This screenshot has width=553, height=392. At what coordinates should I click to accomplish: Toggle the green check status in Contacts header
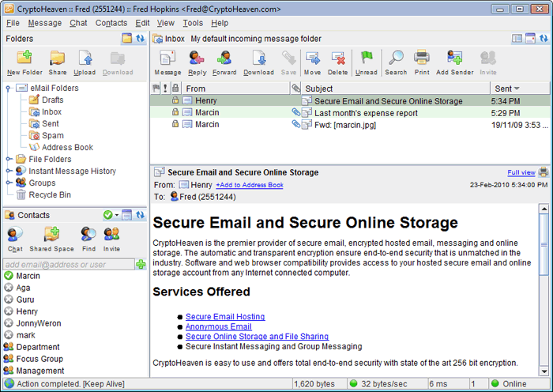click(107, 215)
